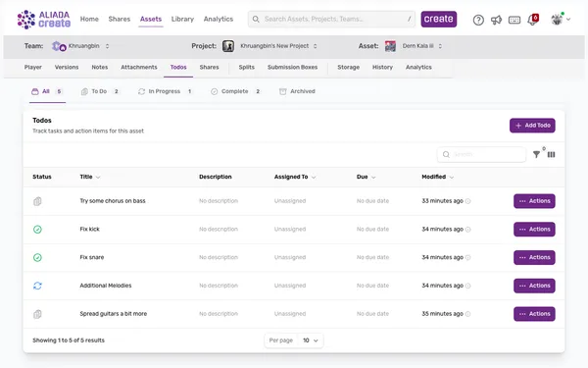Click info icon in Fix kick's Modified cell
Image resolution: width=588 pixels, height=368 pixels.
(x=467, y=230)
